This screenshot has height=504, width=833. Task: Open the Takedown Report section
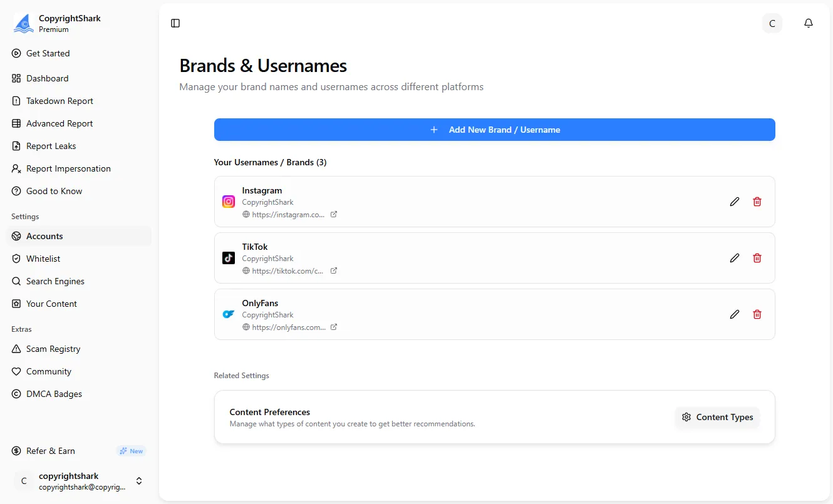59,101
